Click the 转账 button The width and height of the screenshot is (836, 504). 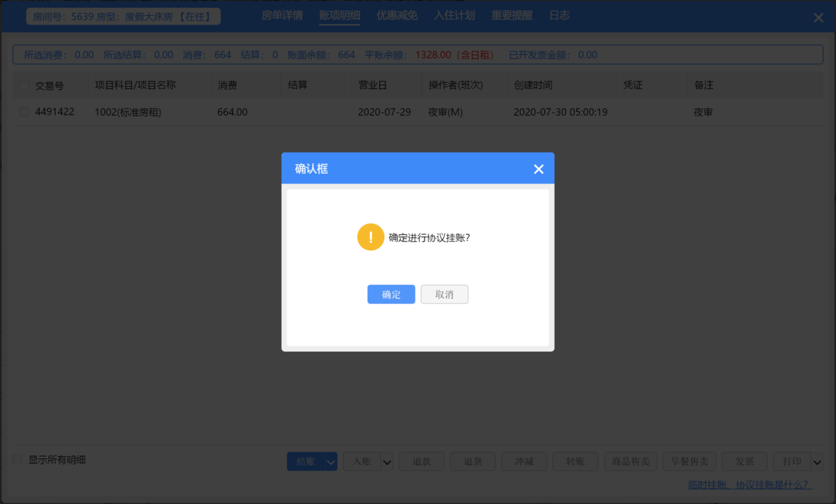tap(575, 462)
